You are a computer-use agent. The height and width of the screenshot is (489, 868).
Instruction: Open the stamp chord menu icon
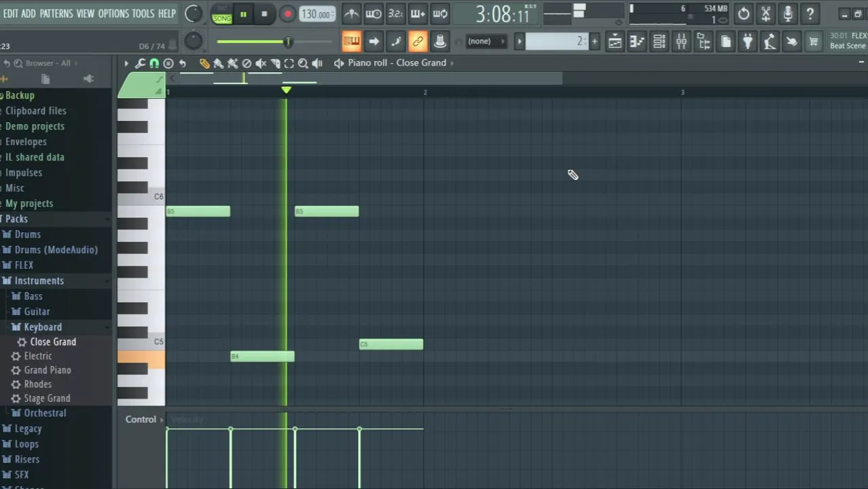pyautogui.click(x=168, y=63)
